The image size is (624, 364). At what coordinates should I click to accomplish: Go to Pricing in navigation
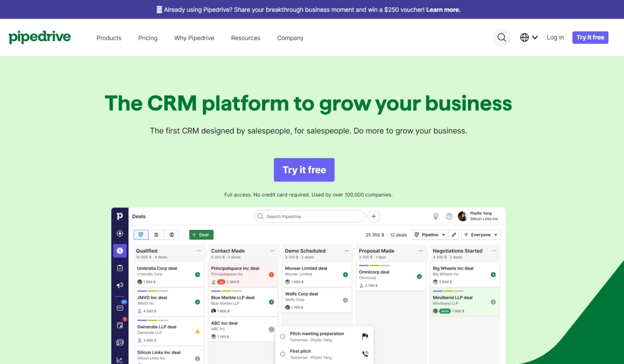[x=148, y=38]
